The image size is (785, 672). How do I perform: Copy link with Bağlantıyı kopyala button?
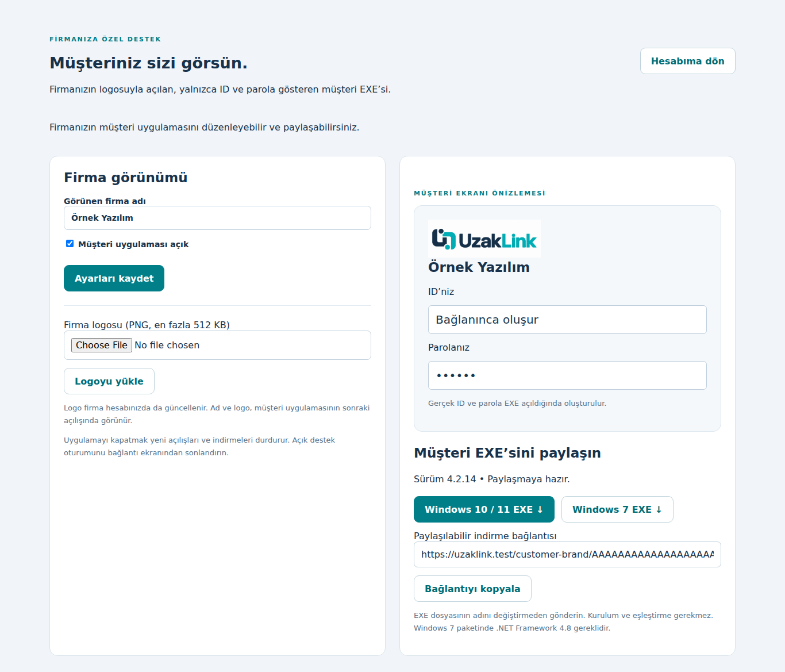(472, 589)
